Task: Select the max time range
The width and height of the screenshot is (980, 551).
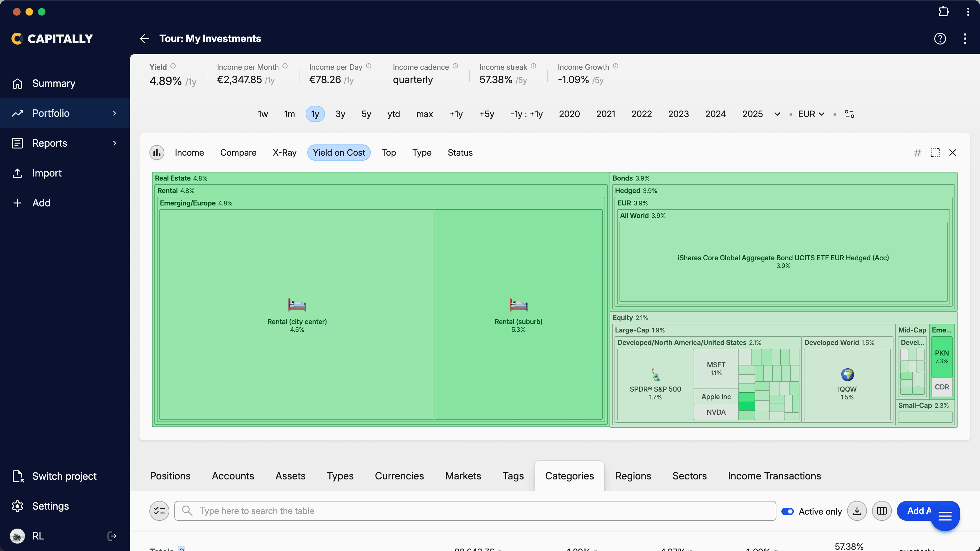Action: 425,114
